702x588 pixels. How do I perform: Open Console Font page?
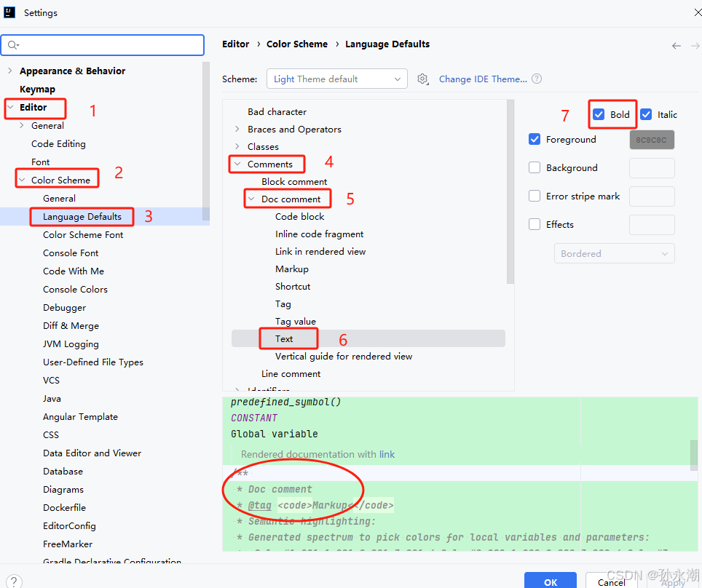(x=71, y=253)
